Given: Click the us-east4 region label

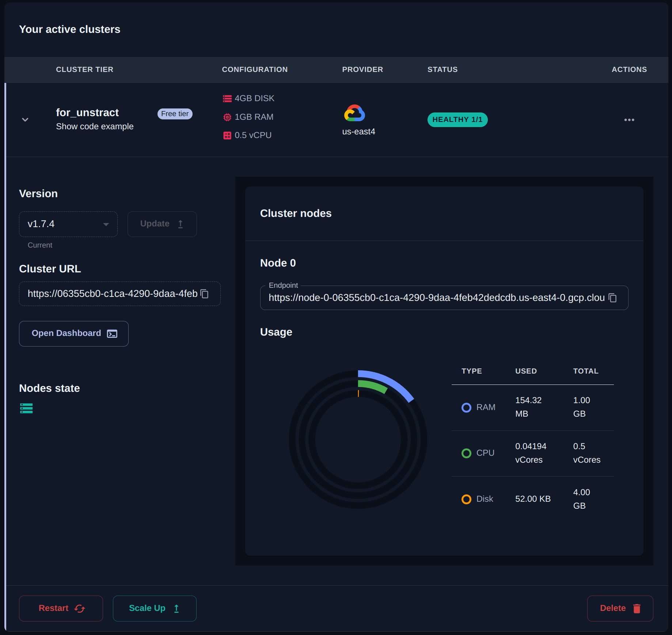Looking at the screenshot, I should coord(358,132).
